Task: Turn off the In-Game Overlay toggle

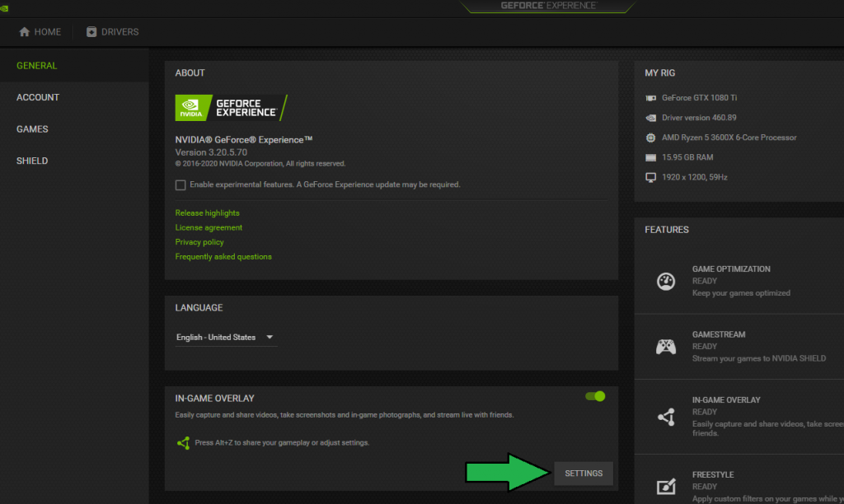Action: (x=595, y=396)
